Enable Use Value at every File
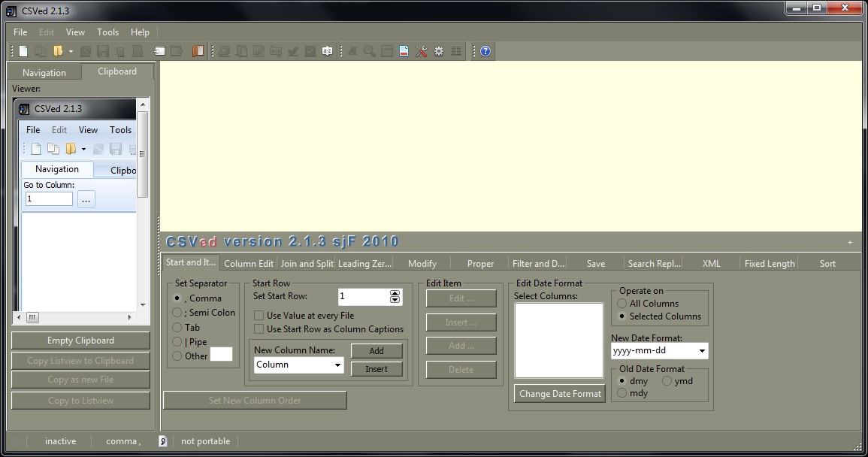The width and height of the screenshot is (868, 457). (x=259, y=315)
